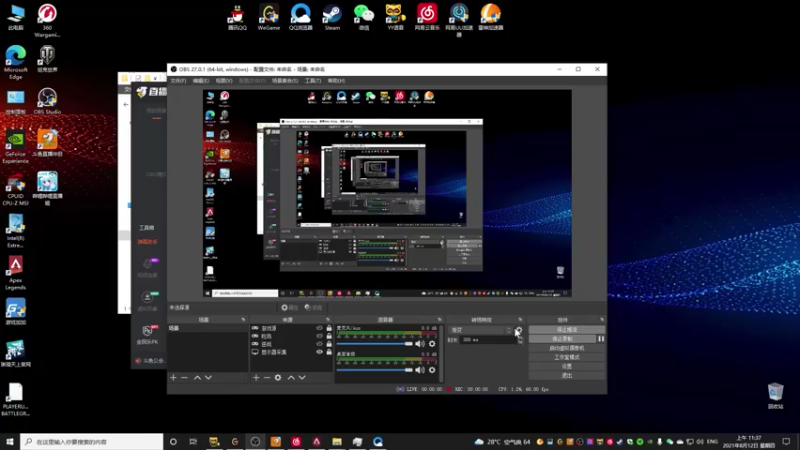Open the Windows Start menu
800x450 pixels.
click(10, 442)
